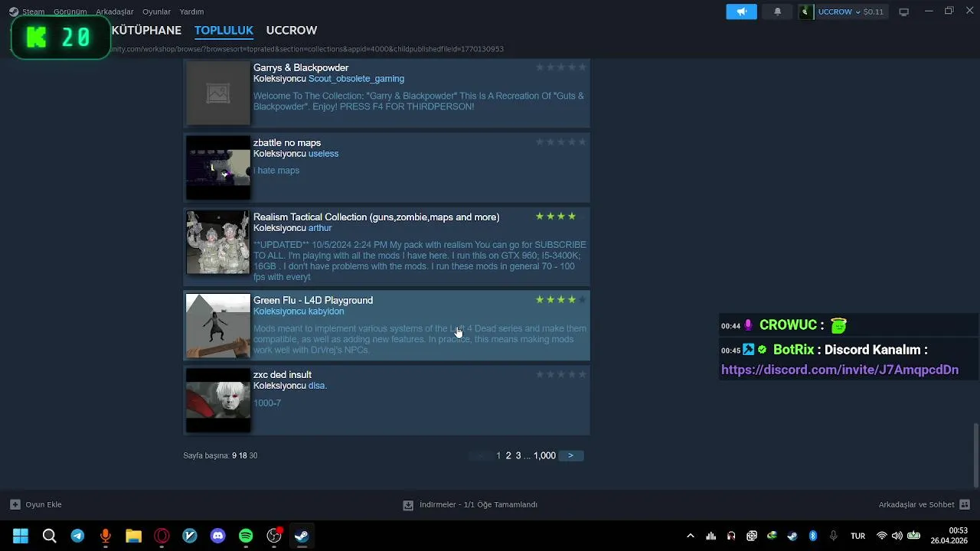The image size is (980, 551).
Task: Open Discord from the taskbar
Action: click(x=217, y=536)
